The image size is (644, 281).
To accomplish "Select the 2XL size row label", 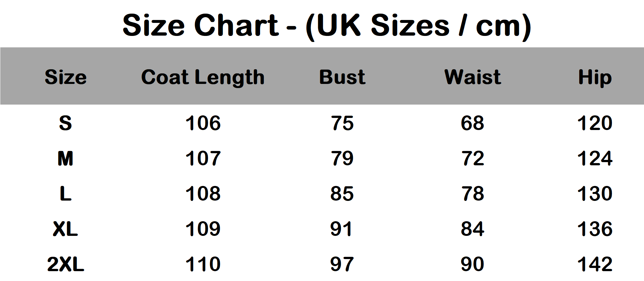I will (x=65, y=264).
